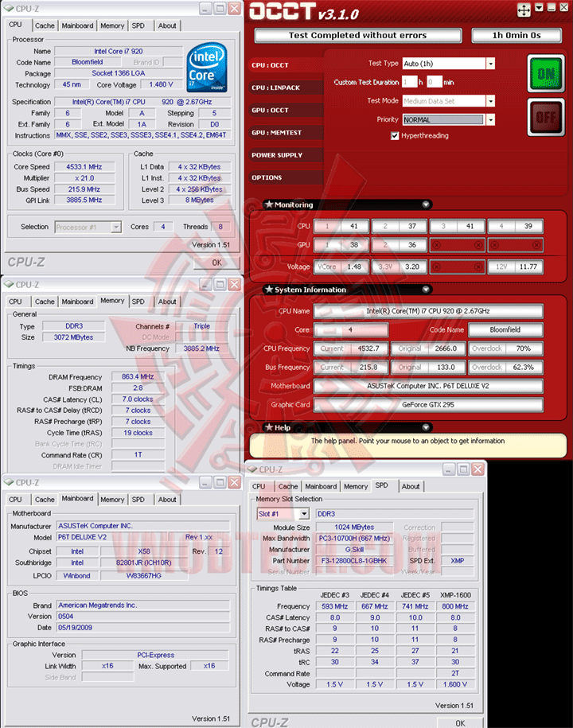Click the CPU Name field in System Information
Image resolution: width=573 pixels, height=728 pixels.
[428, 311]
